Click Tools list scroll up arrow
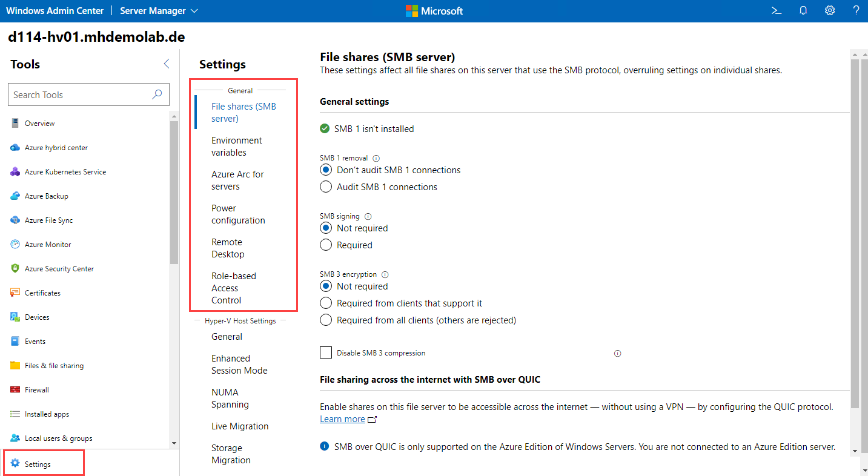The height and width of the screenshot is (476, 868). [x=174, y=116]
